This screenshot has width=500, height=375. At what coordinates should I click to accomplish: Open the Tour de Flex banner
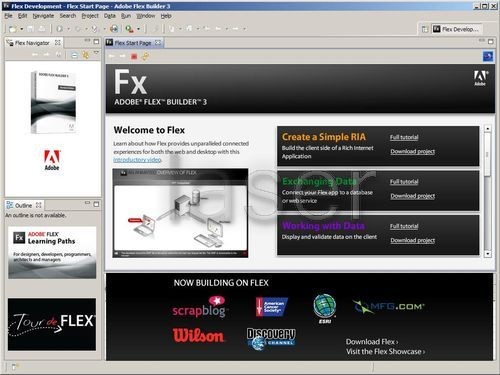52,324
